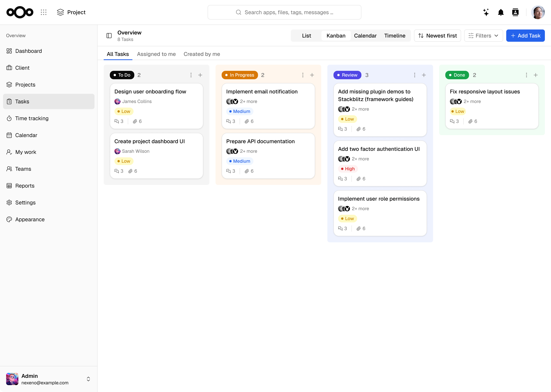Open the Done column three-dot menu
Image resolution: width=551 pixels, height=392 pixels.
click(526, 75)
